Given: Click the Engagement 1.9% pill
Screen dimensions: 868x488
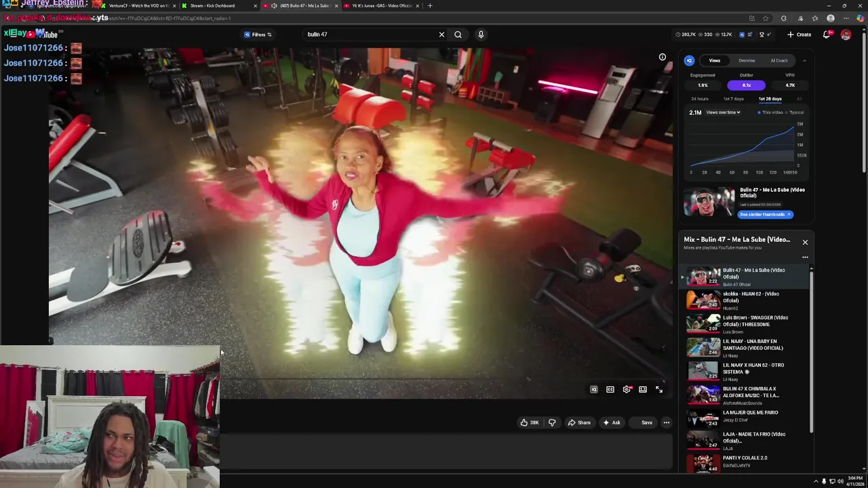Looking at the screenshot, I should (x=703, y=85).
